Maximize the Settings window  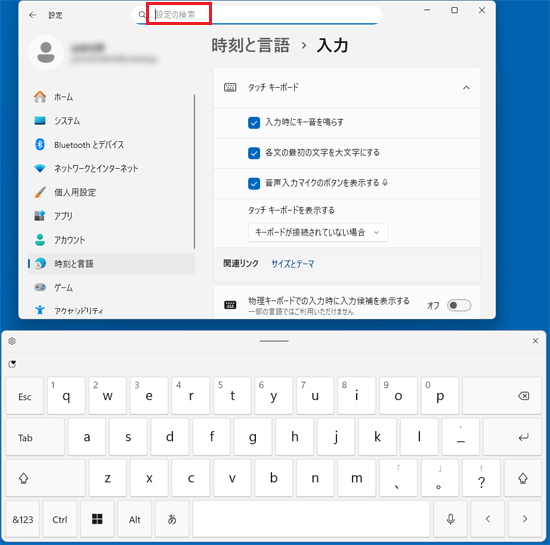pos(454,10)
